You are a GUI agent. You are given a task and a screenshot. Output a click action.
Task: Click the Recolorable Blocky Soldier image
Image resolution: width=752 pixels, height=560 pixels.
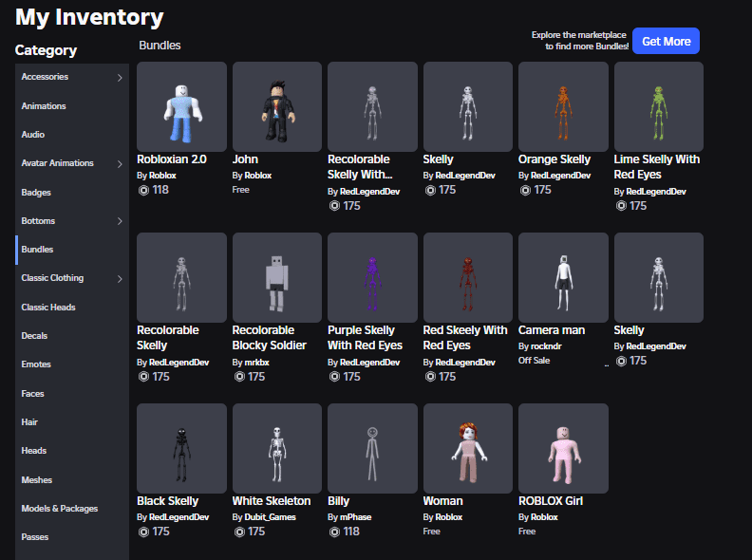(277, 277)
